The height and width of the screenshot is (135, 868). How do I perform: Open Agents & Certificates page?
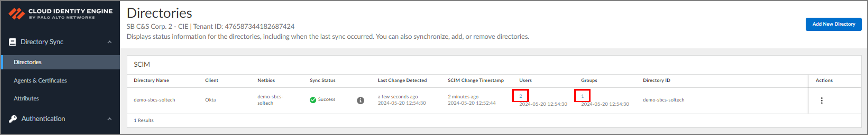click(40, 81)
